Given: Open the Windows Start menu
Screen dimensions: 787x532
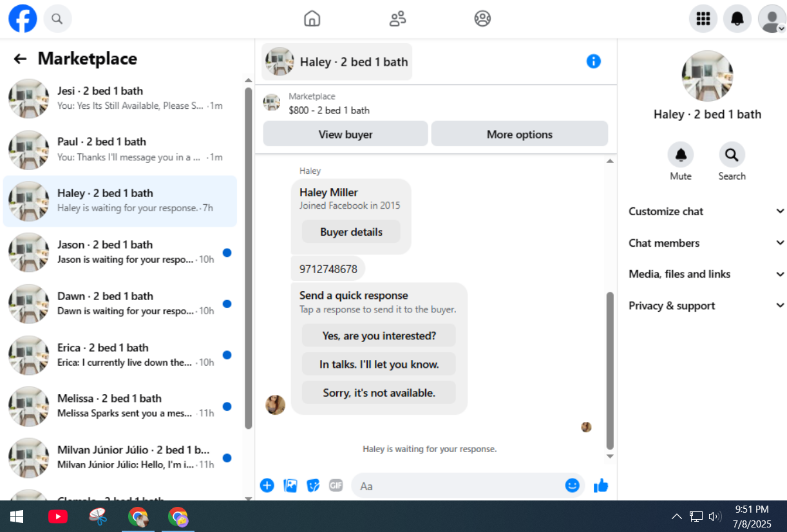Looking at the screenshot, I should coord(17,517).
